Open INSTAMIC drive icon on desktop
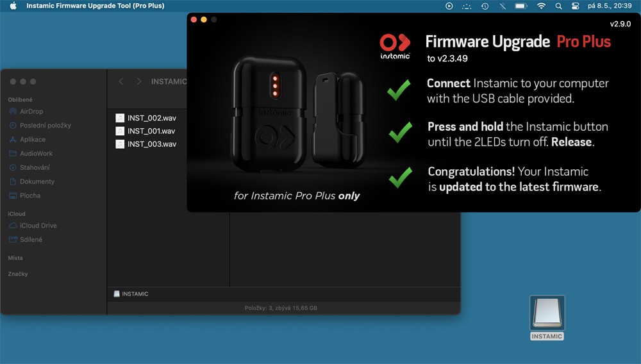641x364 pixels. point(547,317)
